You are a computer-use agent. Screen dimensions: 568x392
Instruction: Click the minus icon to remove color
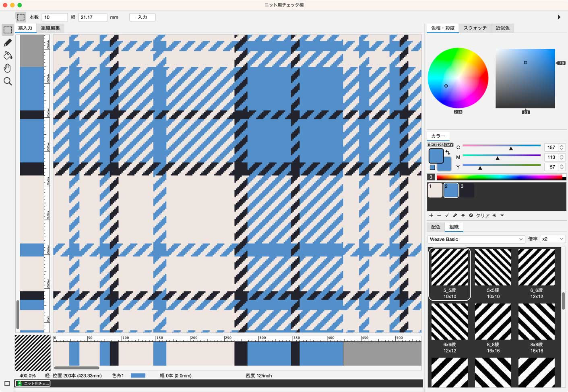[x=439, y=215]
